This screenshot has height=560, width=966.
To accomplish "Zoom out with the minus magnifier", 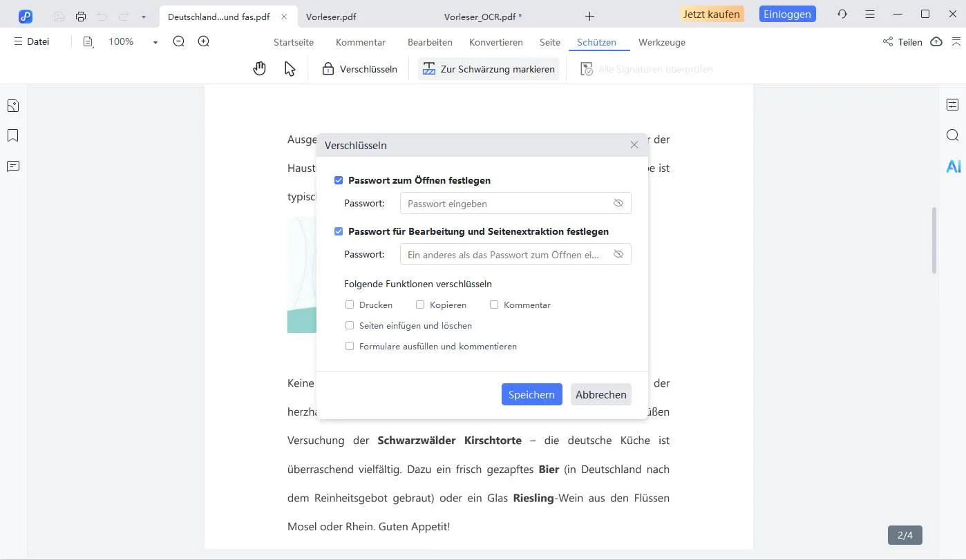I will point(179,42).
